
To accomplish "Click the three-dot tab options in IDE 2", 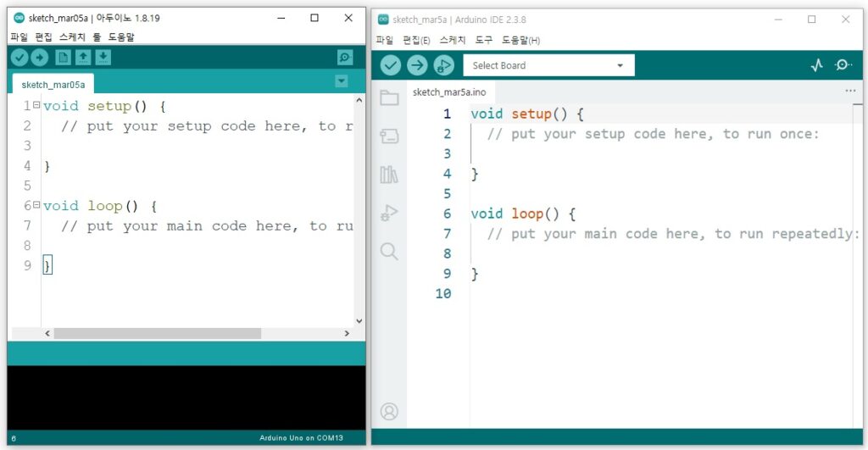I will [850, 91].
